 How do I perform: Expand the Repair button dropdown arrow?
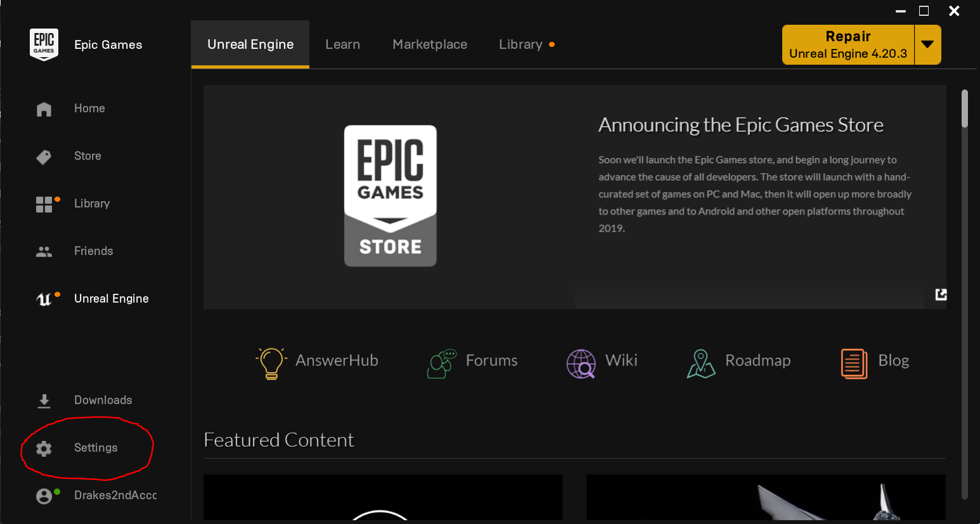pyautogui.click(x=927, y=44)
